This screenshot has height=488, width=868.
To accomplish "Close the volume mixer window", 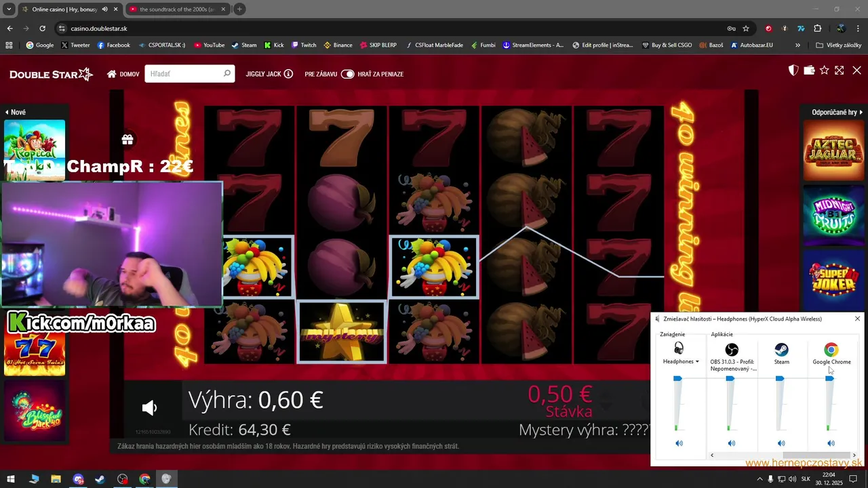I will coord(857,319).
